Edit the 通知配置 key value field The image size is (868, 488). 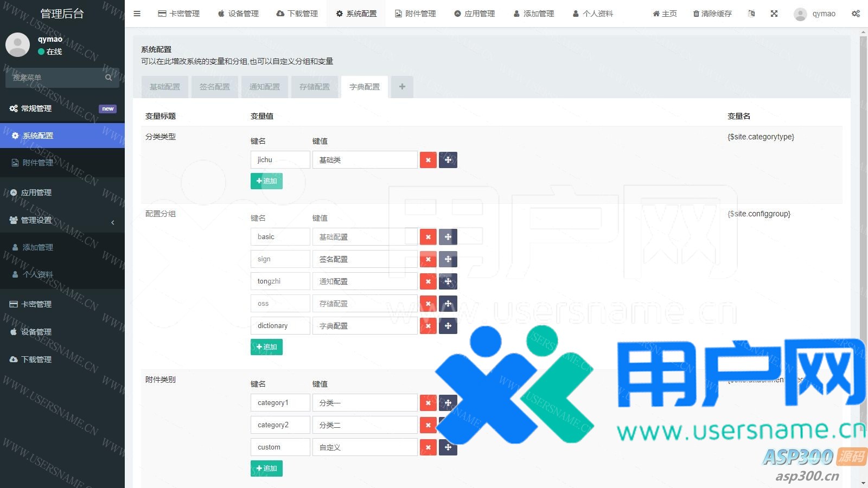365,281
